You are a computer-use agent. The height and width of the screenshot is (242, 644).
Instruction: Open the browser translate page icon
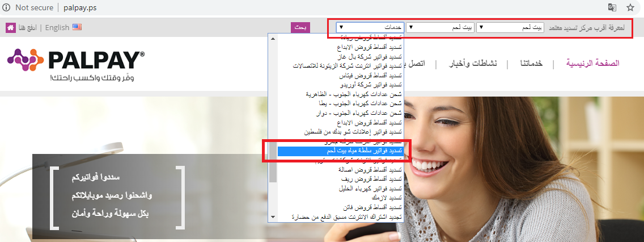click(x=612, y=7)
